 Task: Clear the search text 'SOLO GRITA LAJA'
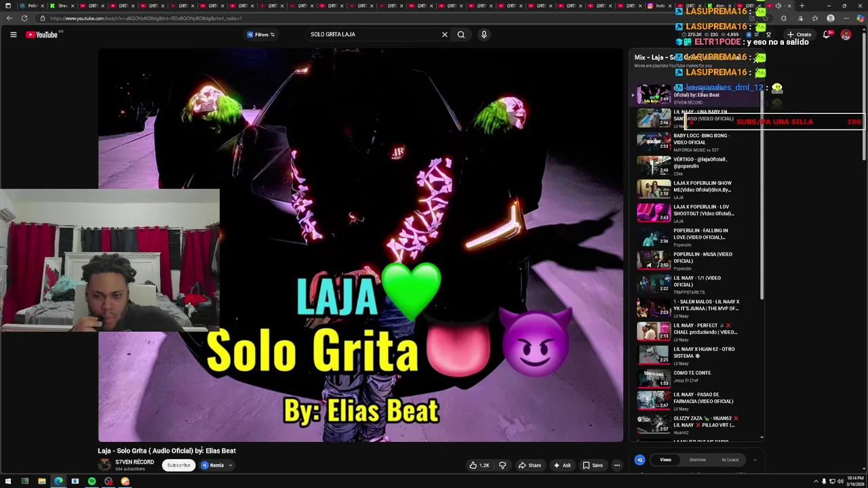(445, 35)
